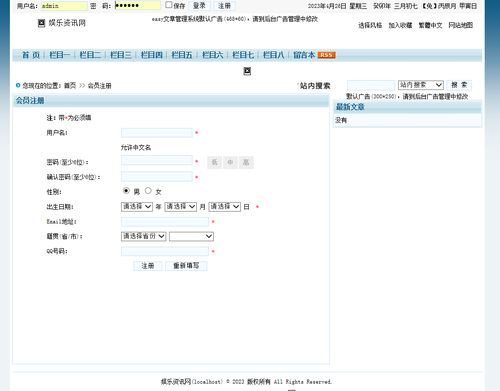Click the blue bullet icon before 您现在的位置

(x=18, y=85)
